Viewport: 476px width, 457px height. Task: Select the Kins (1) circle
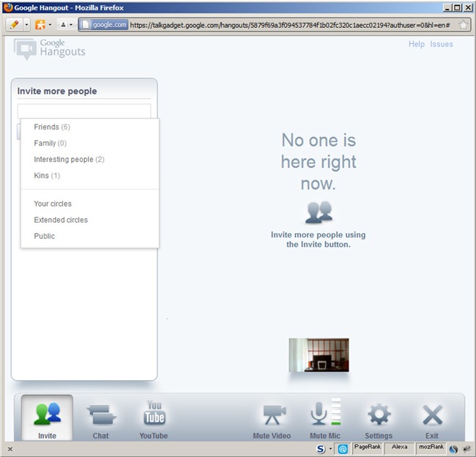point(90,176)
